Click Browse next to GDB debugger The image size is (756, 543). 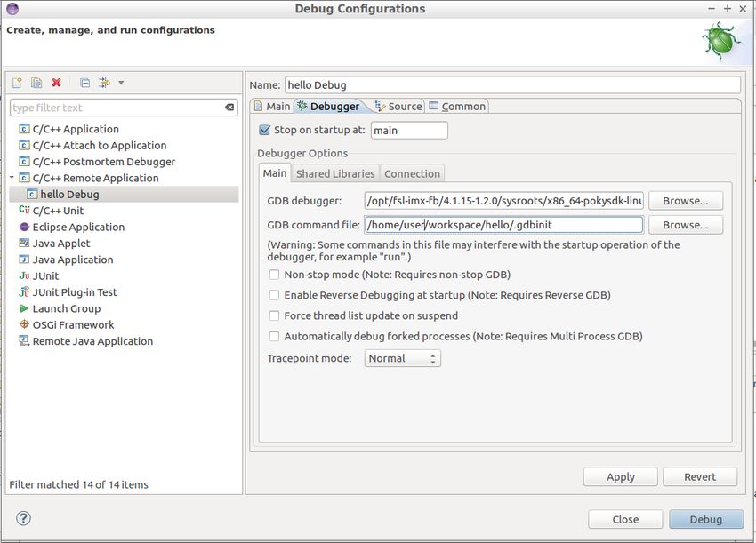pyautogui.click(x=686, y=201)
